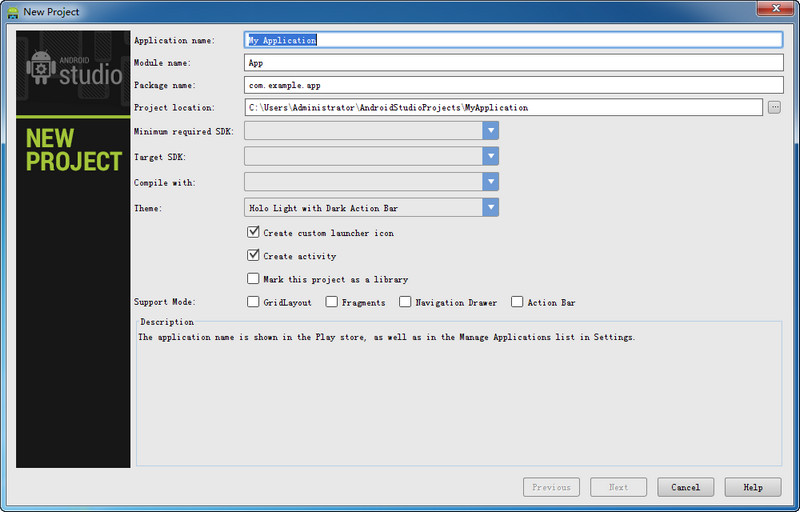Click the browse button beside Project location
Screen dimensions: 800x512
click(x=774, y=108)
